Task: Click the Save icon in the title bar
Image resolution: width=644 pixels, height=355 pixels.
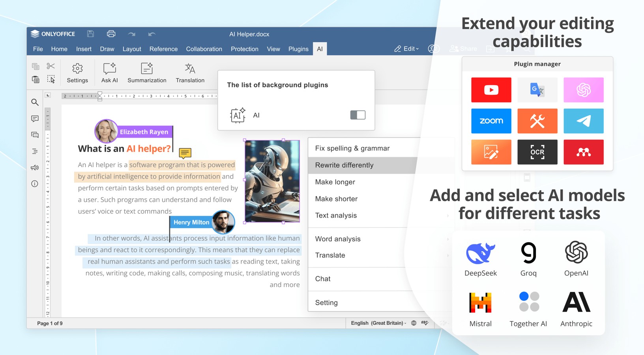Action: click(x=90, y=34)
